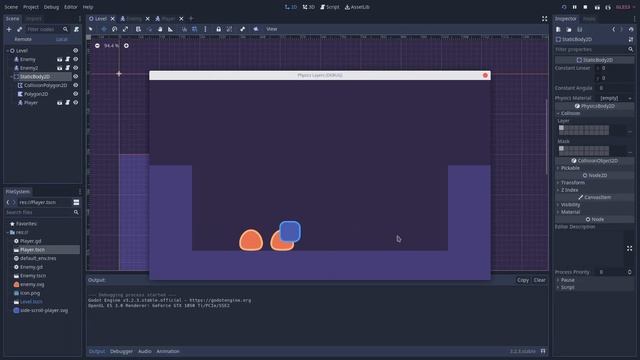Open Enemy2 in editor via scene icon
This screenshot has width=640, height=360.
(60, 68)
